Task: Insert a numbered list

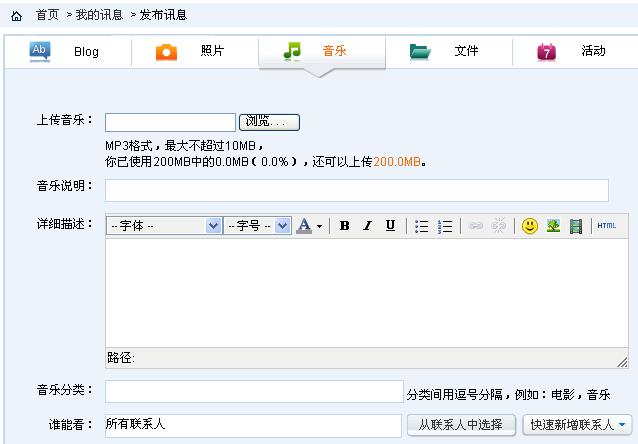Action: [445, 226]
